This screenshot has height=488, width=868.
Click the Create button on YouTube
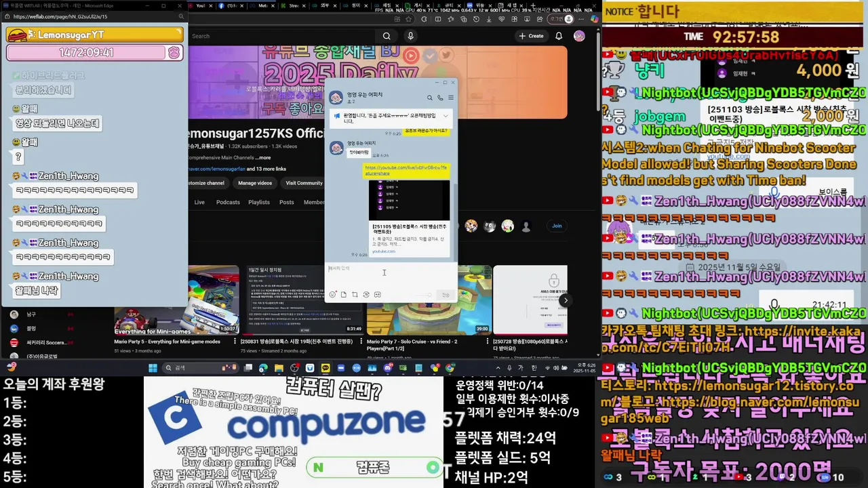531,36
